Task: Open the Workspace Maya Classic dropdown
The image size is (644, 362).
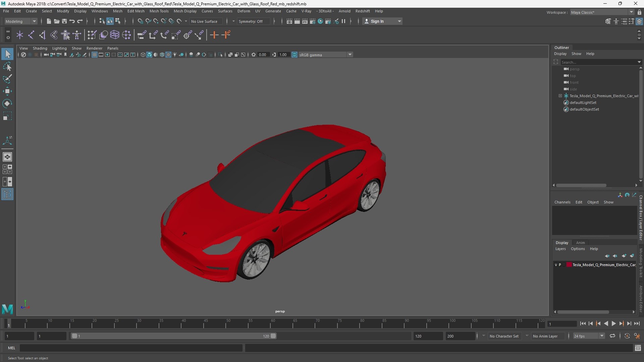Action: (602, 12)
